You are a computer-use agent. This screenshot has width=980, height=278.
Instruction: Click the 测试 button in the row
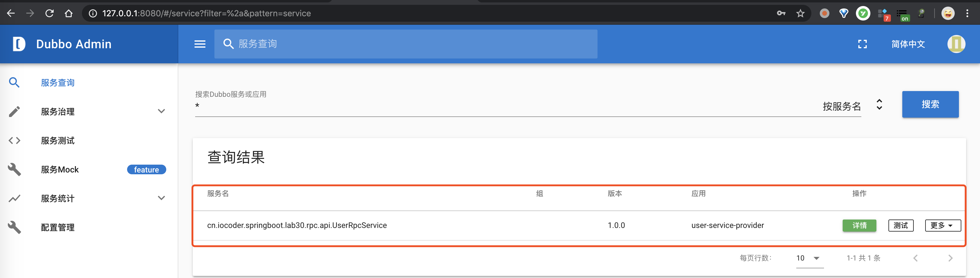tap(900, 226)
